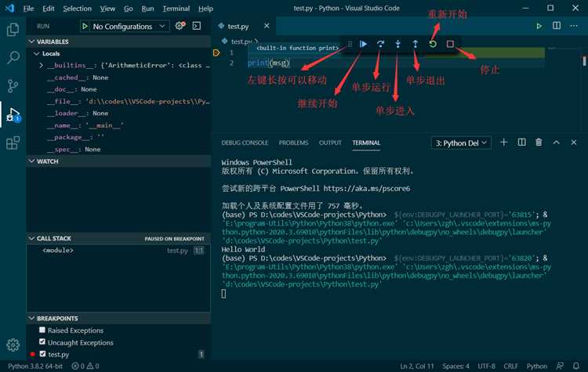Image resolution: width=588 pixels, height=372 pixels.
Task: Step Over in debug toolbar
Action: tap(380, 44)
